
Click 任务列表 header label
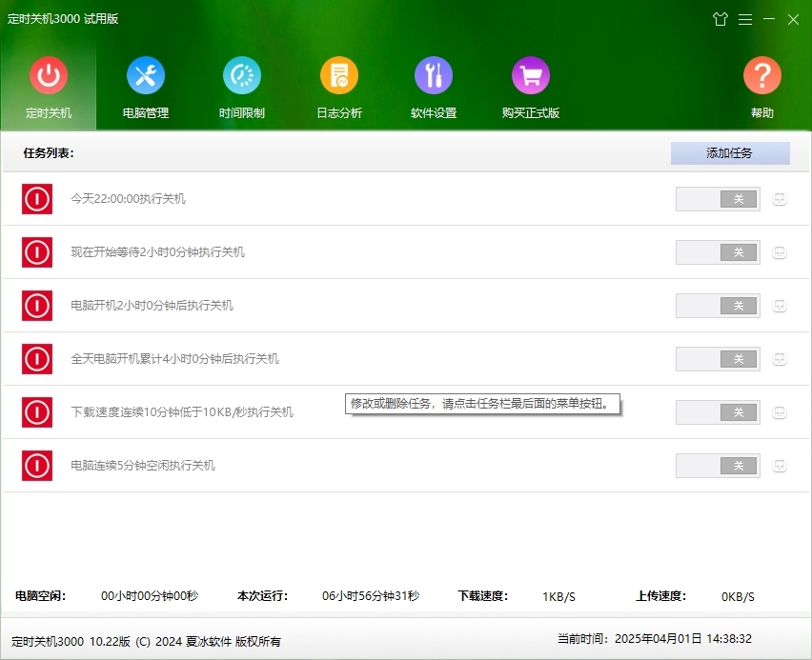point(49,153)
